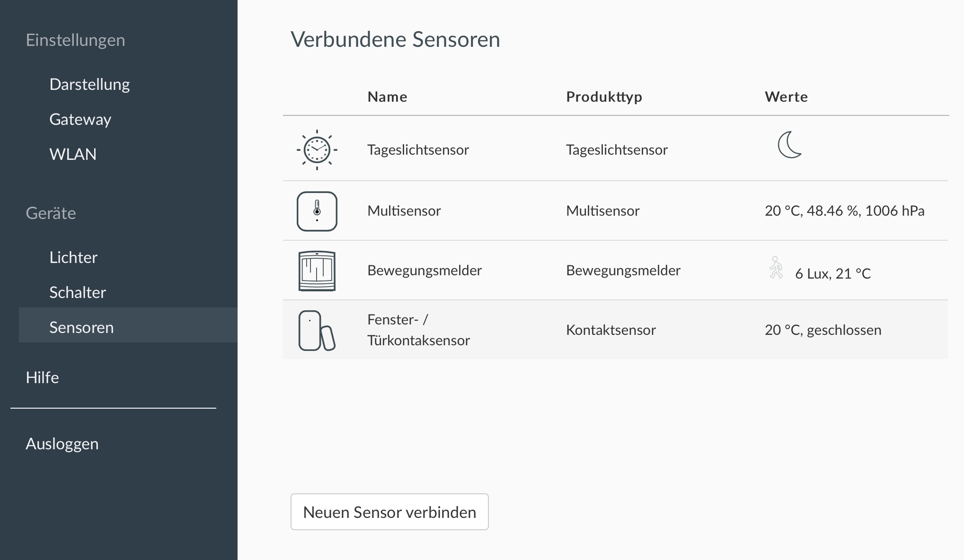Click the Name column header

[x=387, y=96]
